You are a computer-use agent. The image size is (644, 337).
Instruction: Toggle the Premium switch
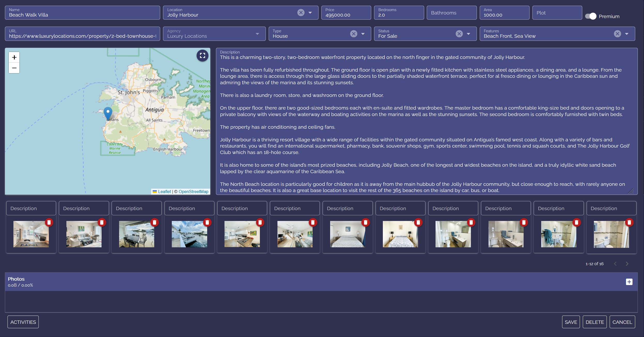(x=591, y=16)
